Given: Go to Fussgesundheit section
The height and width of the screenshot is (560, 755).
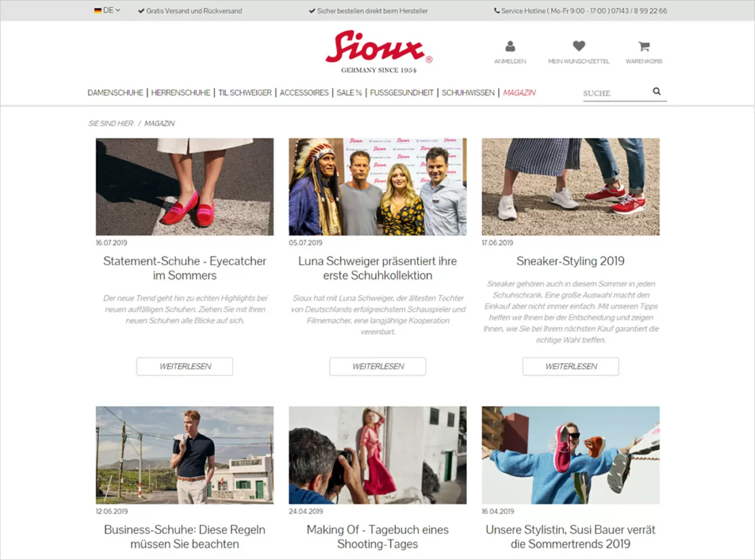Looking at the screenshot, I should [402, 93].
